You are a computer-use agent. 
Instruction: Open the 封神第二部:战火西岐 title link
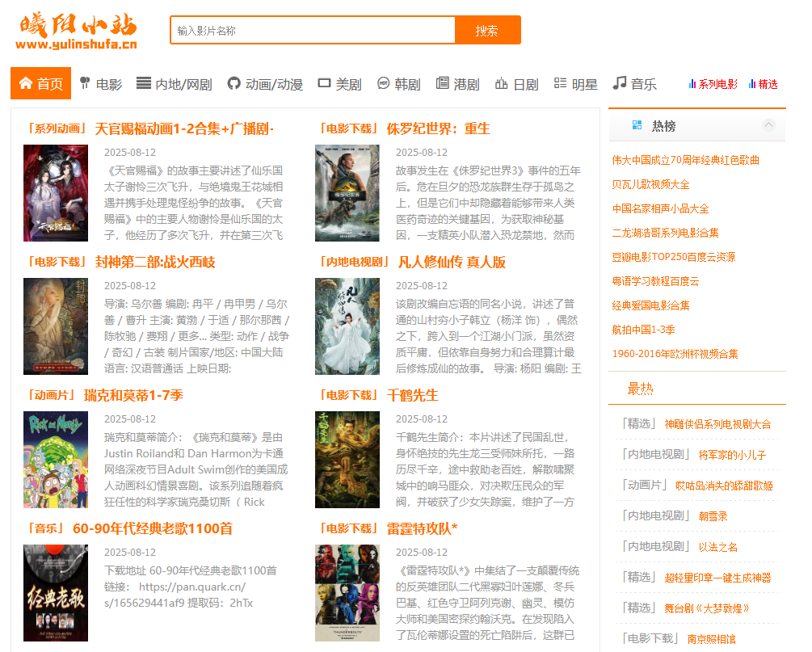[155, 262]
